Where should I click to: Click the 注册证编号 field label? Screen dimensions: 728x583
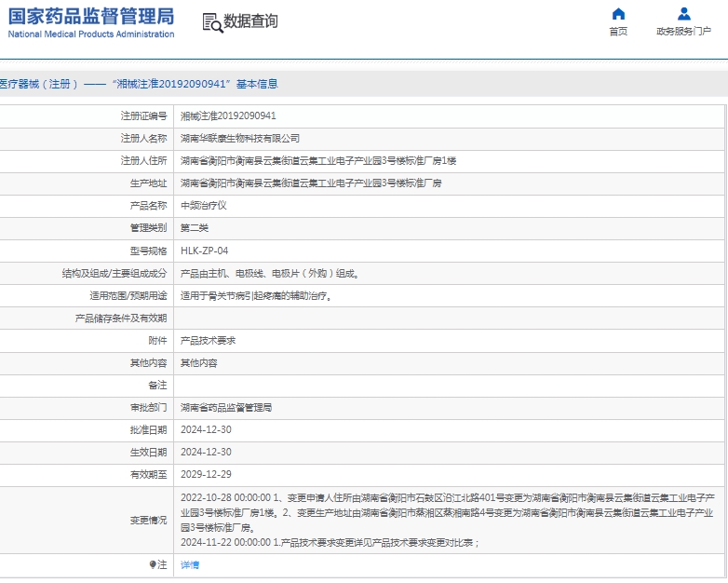tap(143, 116)
